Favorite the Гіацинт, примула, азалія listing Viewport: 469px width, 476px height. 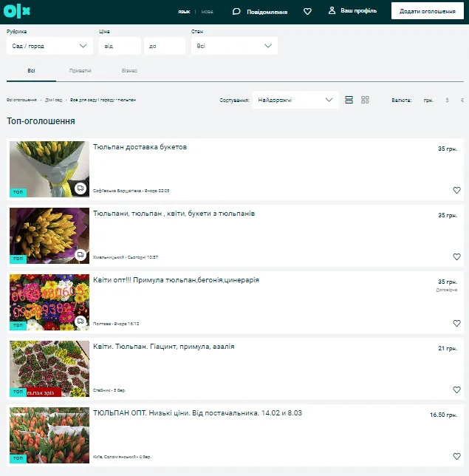point(456,390)
